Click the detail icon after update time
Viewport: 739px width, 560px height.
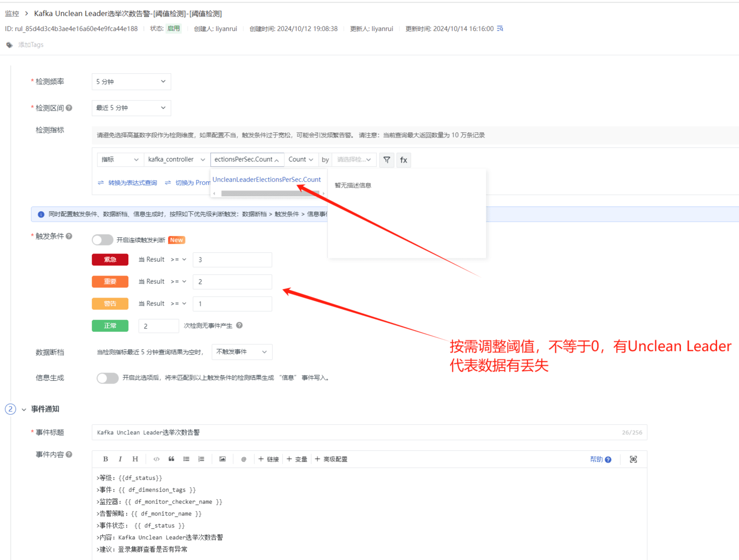(x=500, y=29)
